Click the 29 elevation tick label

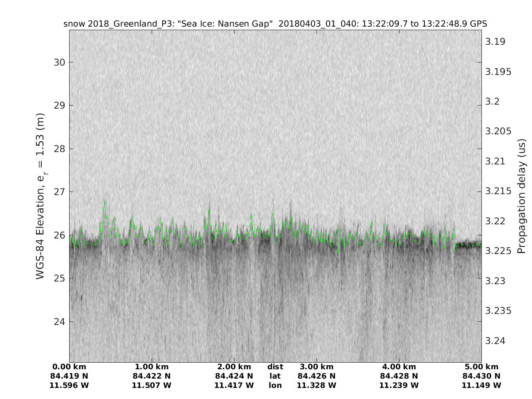(59, 106)
